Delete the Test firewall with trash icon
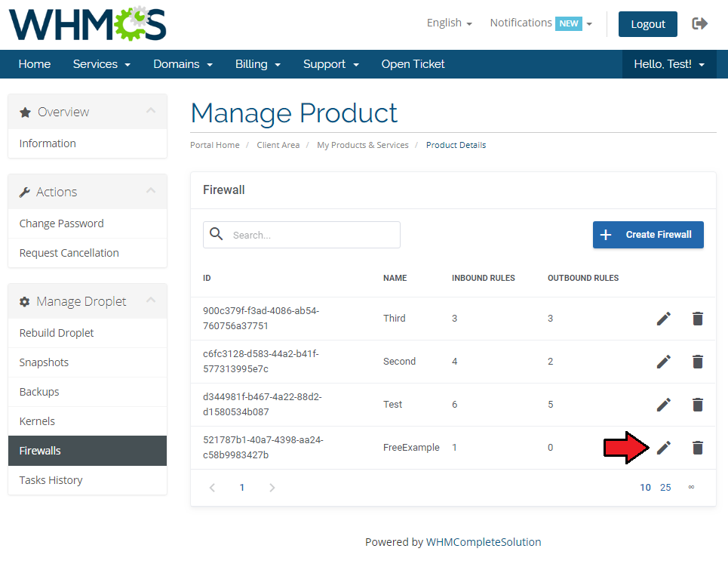 (x=697, y=405)
